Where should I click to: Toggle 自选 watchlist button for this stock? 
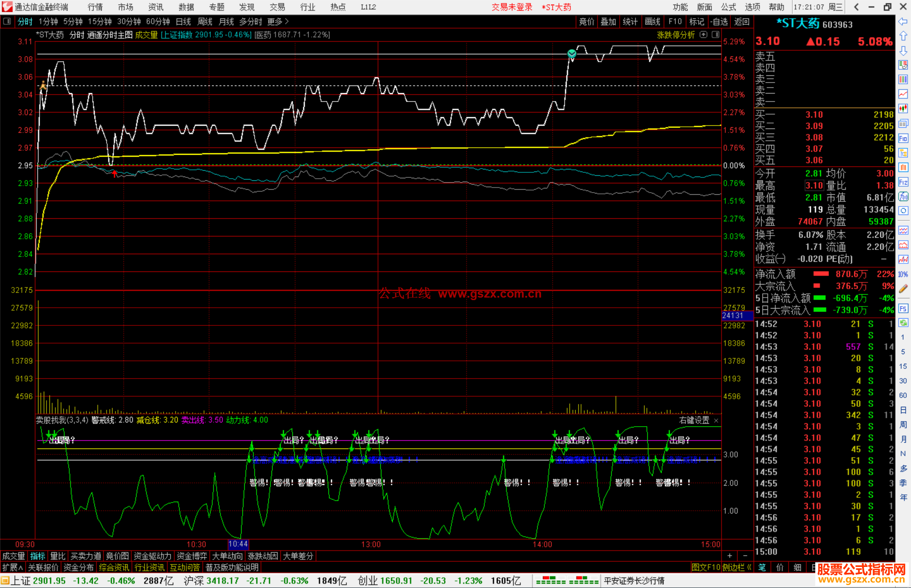(719, 21)
